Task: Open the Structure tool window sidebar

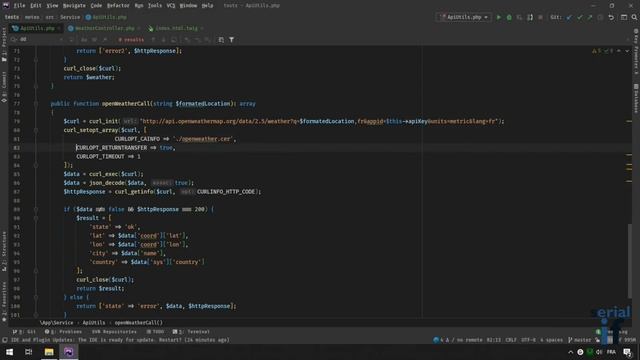Action: [4, 250]
